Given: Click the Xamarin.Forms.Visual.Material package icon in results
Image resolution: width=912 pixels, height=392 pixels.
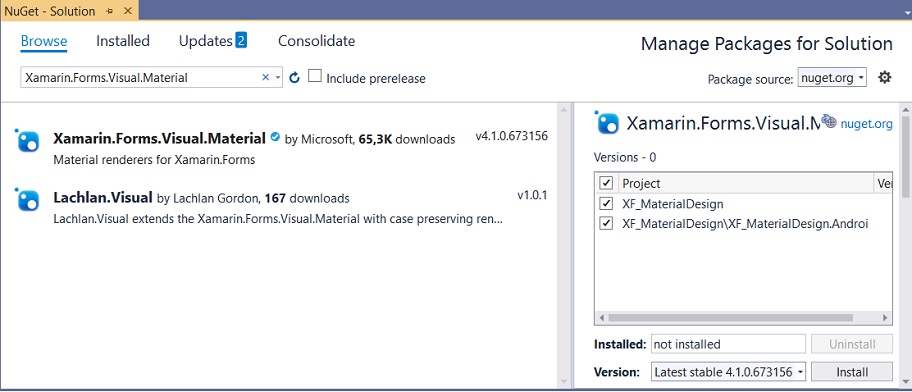Looking at the screenshot, I should pos(27,140).
